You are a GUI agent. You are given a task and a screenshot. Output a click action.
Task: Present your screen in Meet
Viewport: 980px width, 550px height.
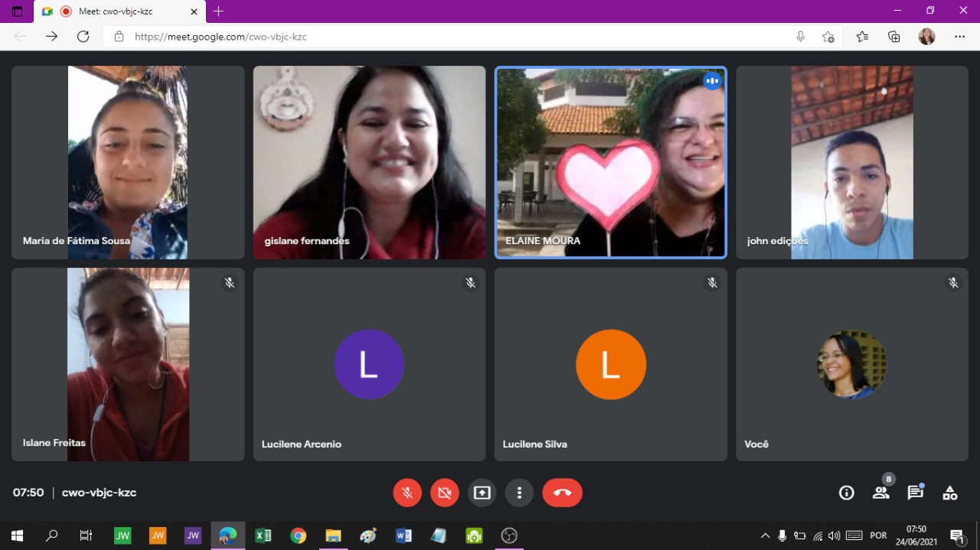pos(482,493)
